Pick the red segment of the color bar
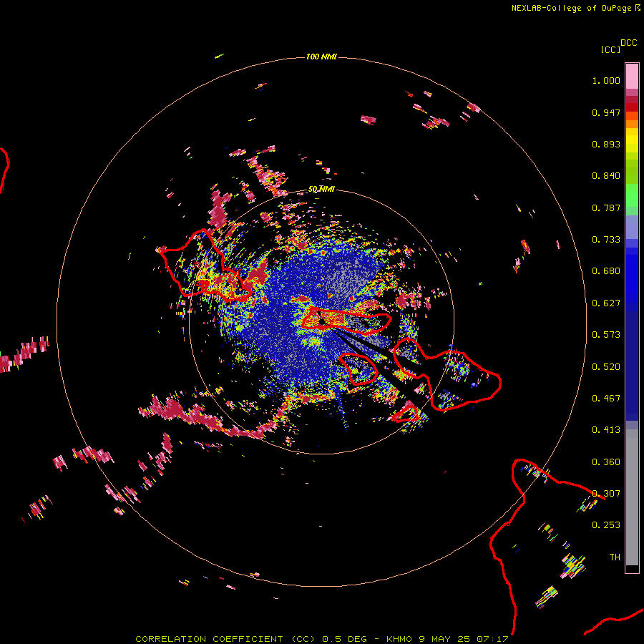 coord(632,107)
